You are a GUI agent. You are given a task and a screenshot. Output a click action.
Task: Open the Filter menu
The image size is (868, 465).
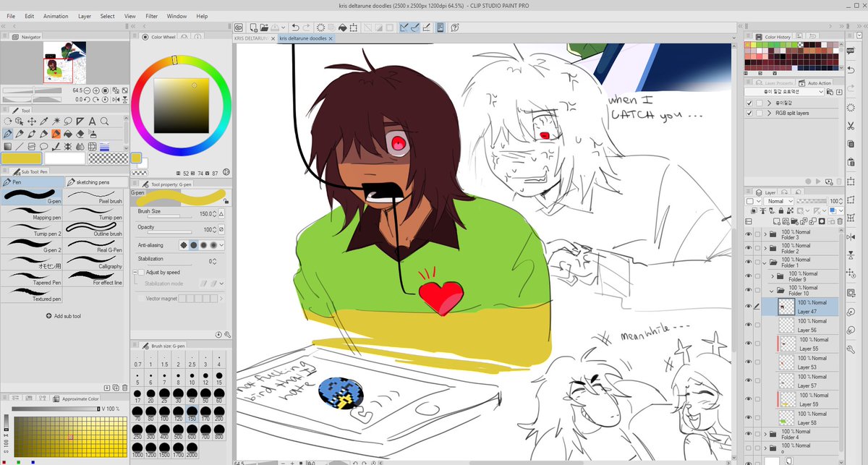click(x=151, y=16)
